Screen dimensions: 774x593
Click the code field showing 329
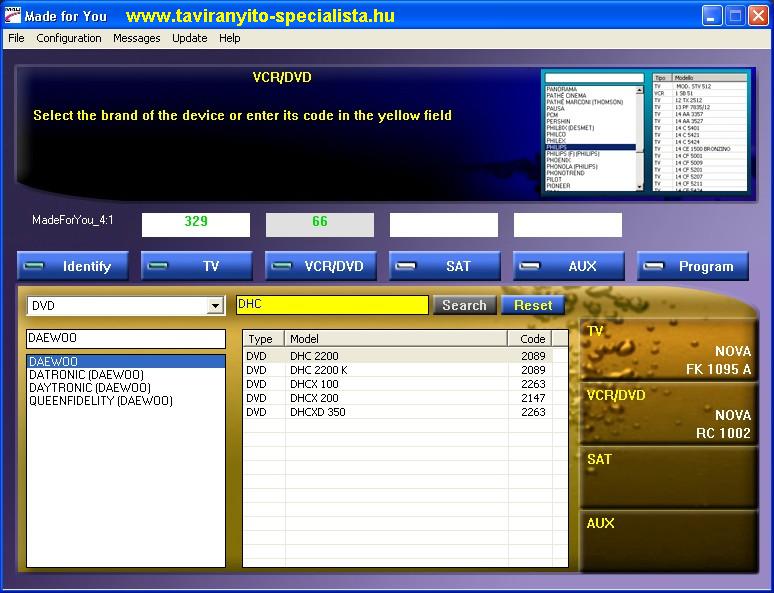(x=196, y=225)
